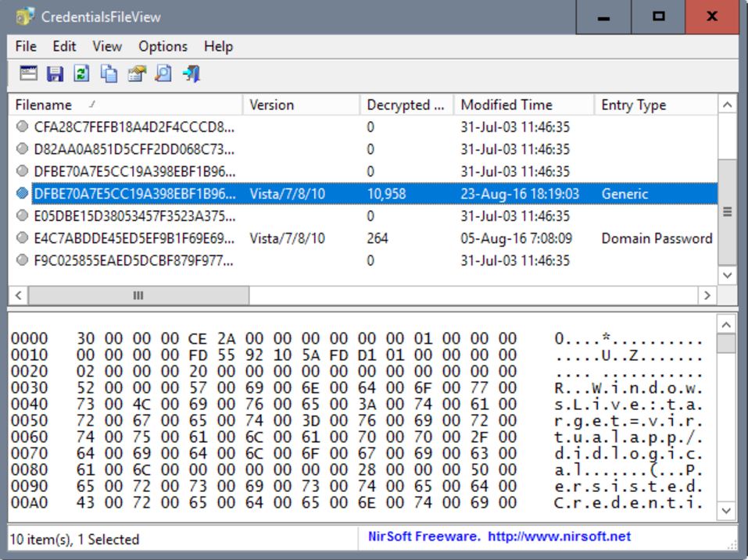The height and width of the screenshot is (560, 748).
Task: Open the Properties toolbar icon
Action: [x=136, y=73]
